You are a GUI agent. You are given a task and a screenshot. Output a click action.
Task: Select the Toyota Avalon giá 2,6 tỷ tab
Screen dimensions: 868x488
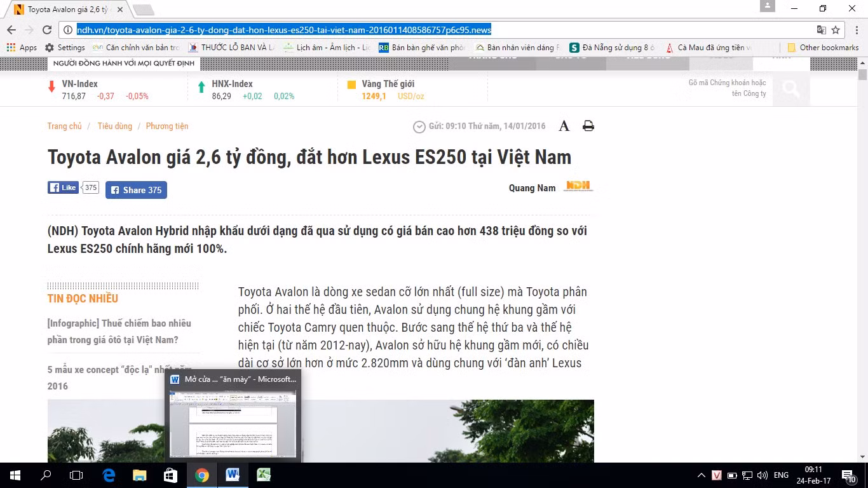(69, 10)
